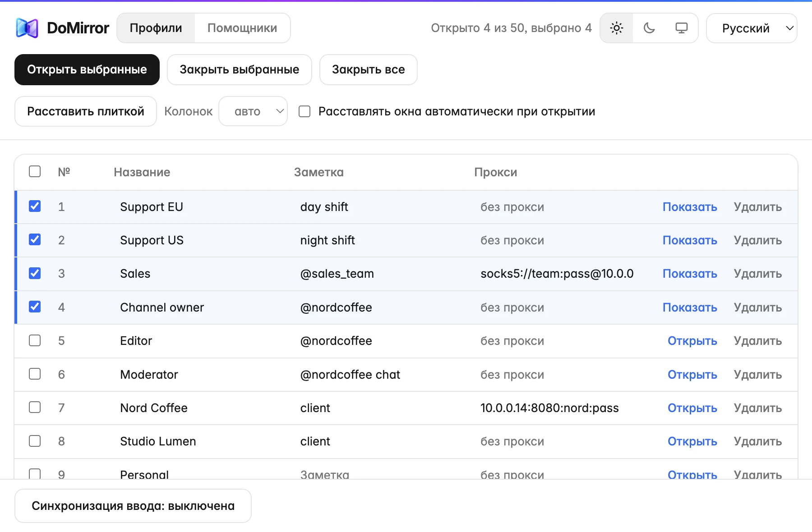Toggle the select-all header checkbox
Screen dimensions: 812x532
coord(35,171)
